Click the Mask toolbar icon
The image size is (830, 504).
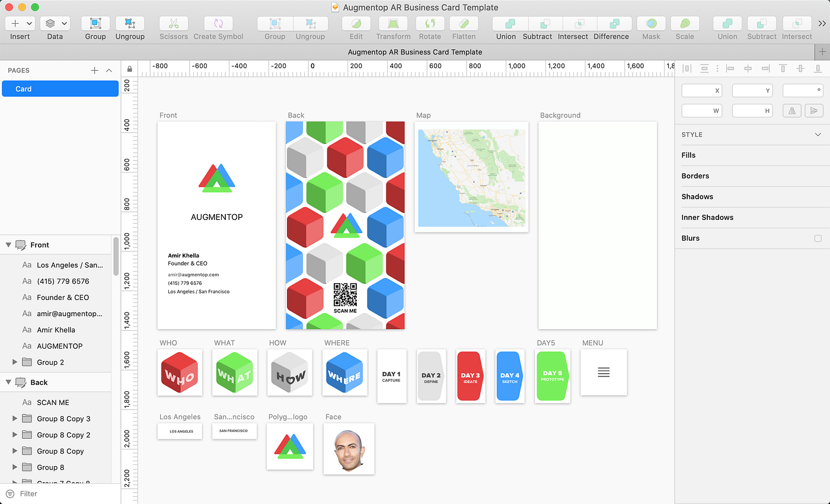[651, 24]
